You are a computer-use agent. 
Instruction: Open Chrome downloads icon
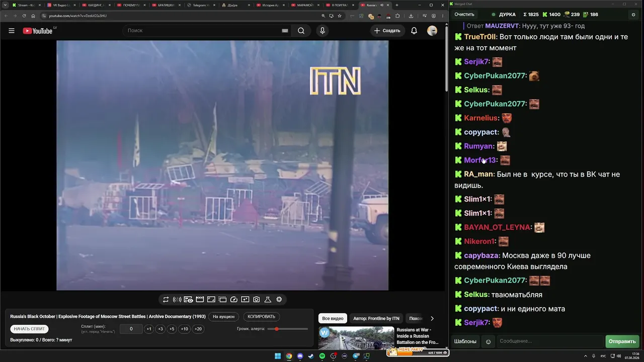411,16
